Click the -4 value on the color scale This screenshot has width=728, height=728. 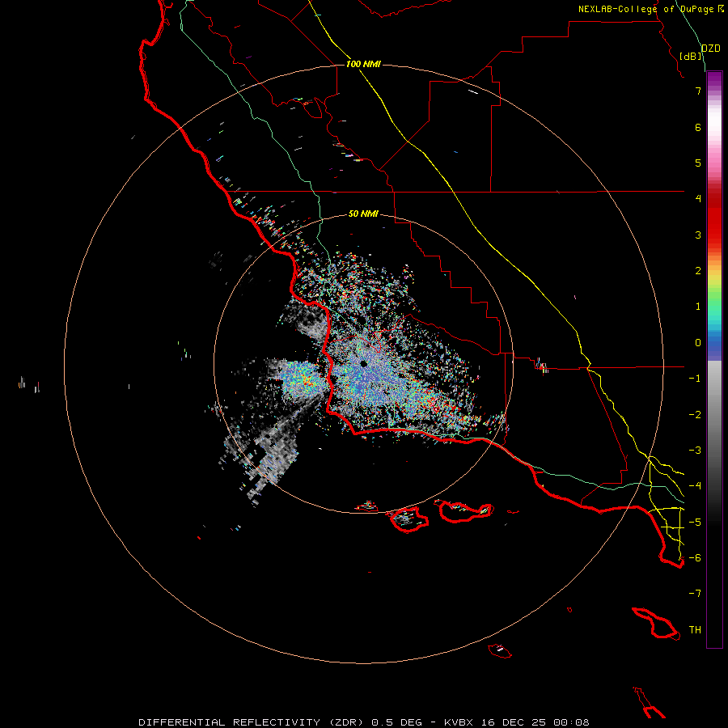pos(695,486)
